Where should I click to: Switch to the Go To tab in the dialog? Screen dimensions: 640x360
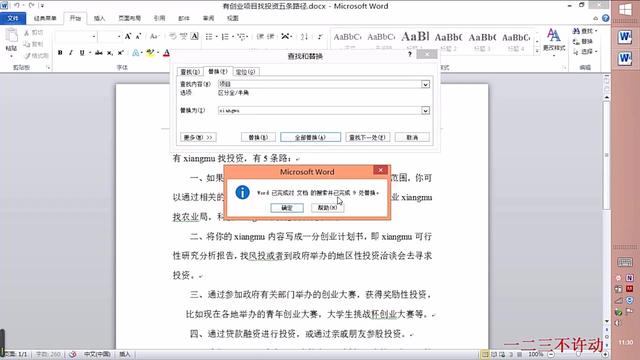tap(245, 72)
